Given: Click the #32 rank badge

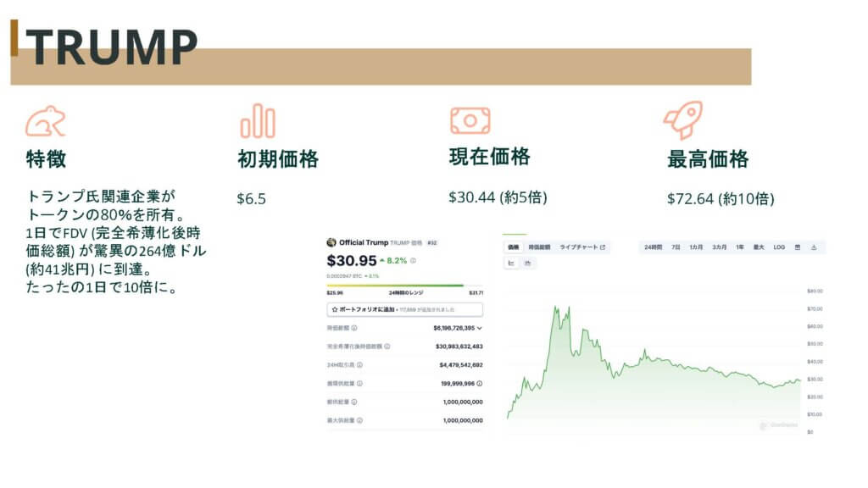Looking at the screenshot, I should pyautogui.click(x=431, y=243).
